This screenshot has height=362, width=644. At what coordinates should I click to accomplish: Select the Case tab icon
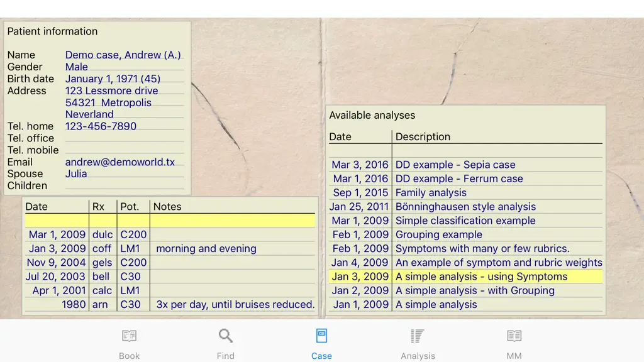click(x=321, y=336)
